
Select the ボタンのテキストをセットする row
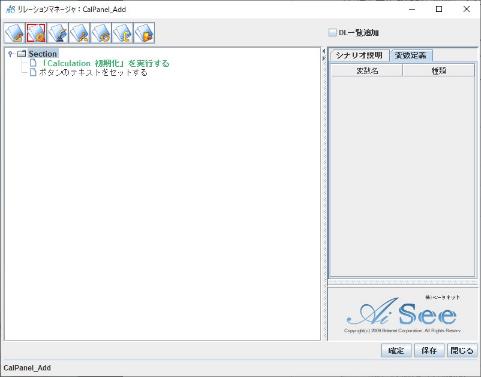point(93,72)
